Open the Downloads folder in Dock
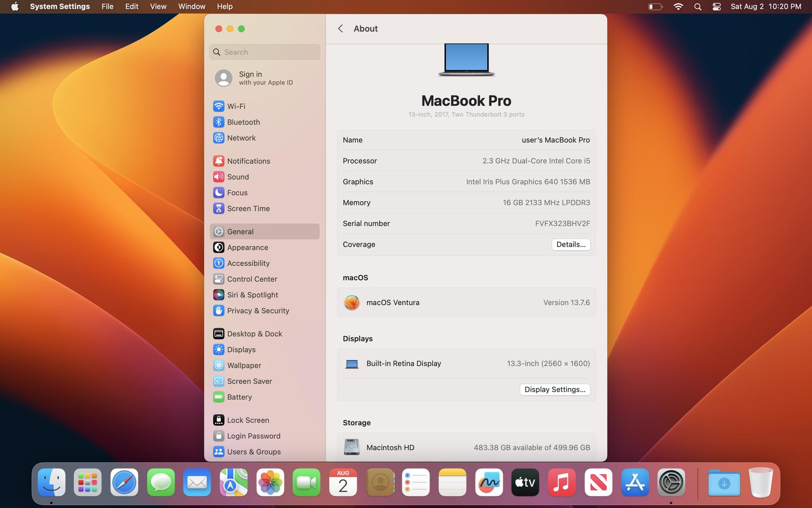812x508 pixels. [724, 482]
